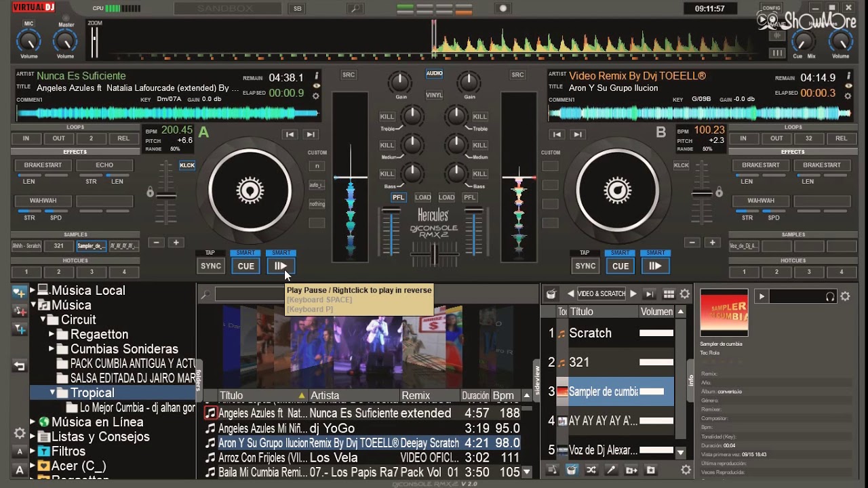Screen dimensions: 868x488
Task: Adjust the deck A pitch slider
Action: point(166,196)
